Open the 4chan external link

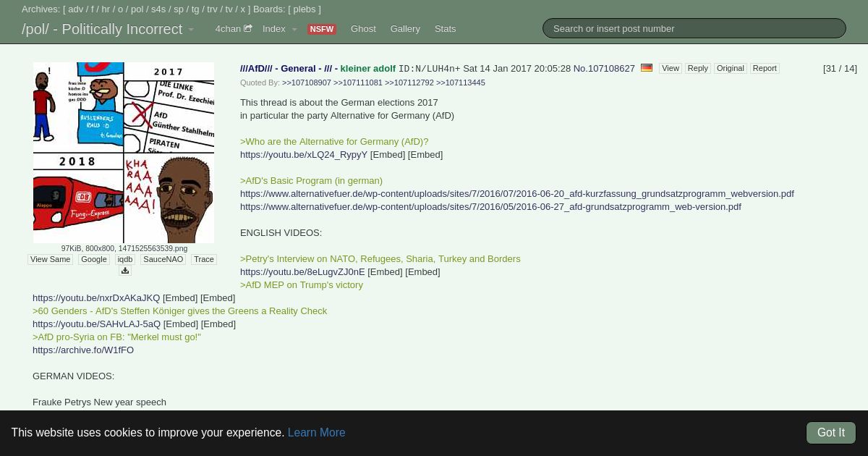[233, 29]
